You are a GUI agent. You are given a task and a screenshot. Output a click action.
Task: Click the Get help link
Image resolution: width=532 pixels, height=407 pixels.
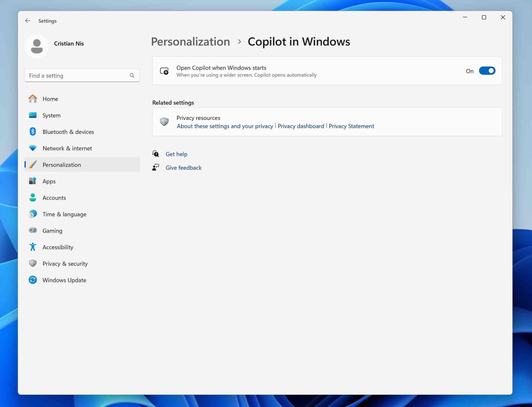pyautogui.click(x=176, y=154)
